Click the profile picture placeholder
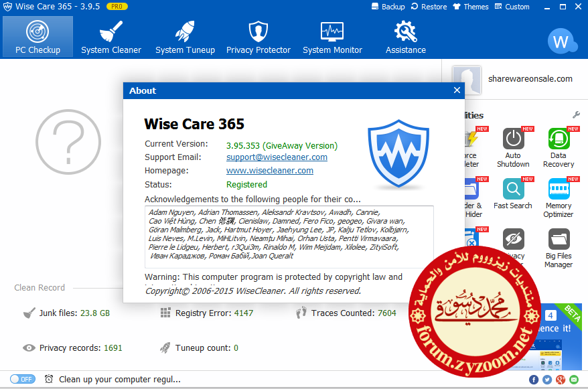Viewport: 588px width, 389px height. 467,80
